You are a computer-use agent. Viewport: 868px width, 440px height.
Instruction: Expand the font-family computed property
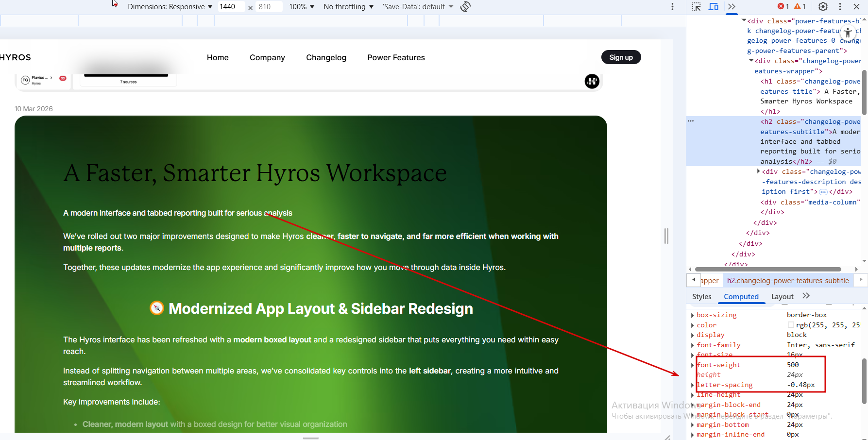[x=692, y=345]
